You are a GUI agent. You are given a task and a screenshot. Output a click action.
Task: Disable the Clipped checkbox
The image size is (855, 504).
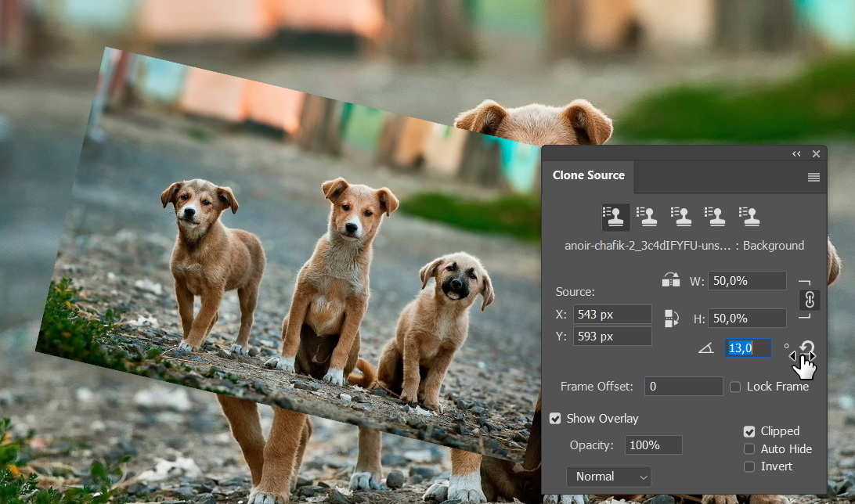tap(749, 431)
